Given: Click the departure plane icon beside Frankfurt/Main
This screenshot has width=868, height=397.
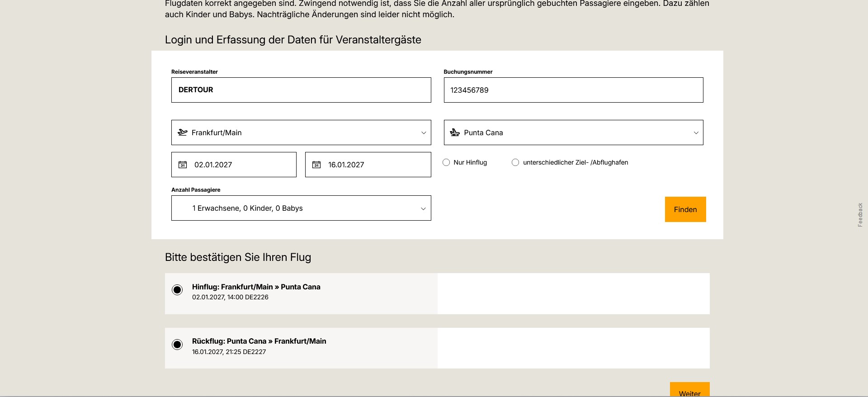Looking at the screenshot, I should pyautogui.click(x=183, y=132).
